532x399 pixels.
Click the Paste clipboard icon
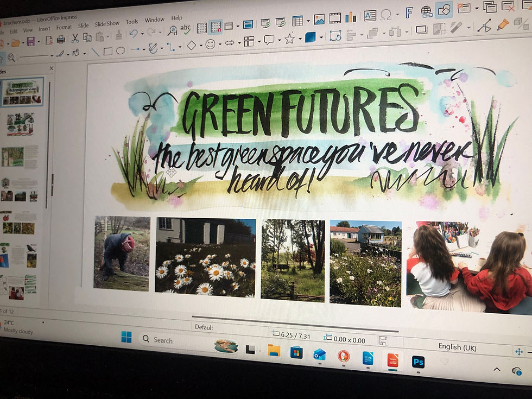[100, 36]
